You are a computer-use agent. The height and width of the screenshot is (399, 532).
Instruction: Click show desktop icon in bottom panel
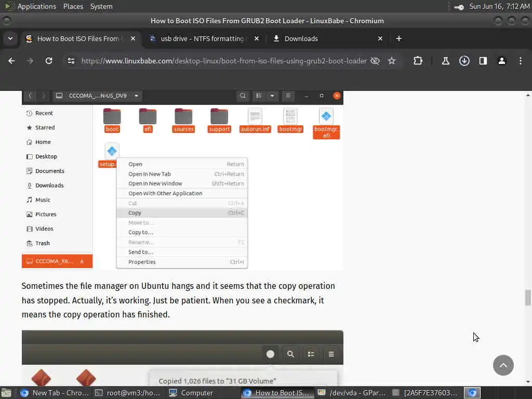coord(6,393)
